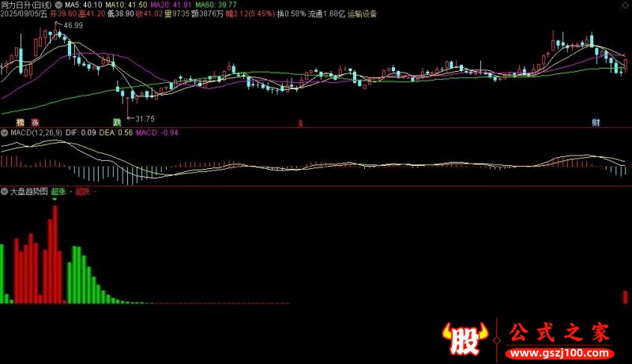This screenshot has height=364, width=632.
Task: Click the 大盘趋势图 indicator name
Action: pyautogui.click(x=28, y=192)
